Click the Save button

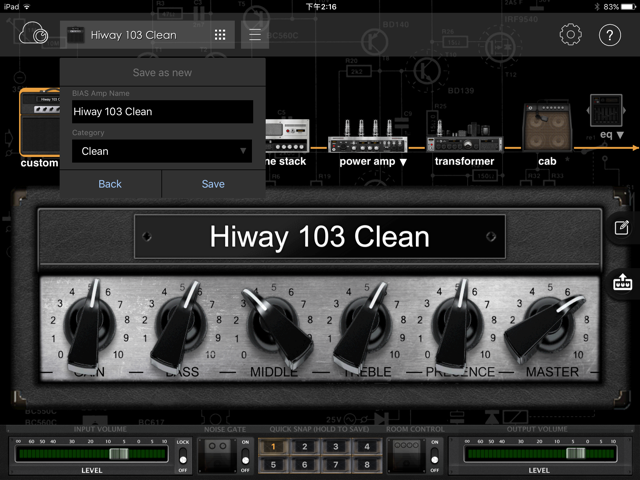click(x=213, y=184)
